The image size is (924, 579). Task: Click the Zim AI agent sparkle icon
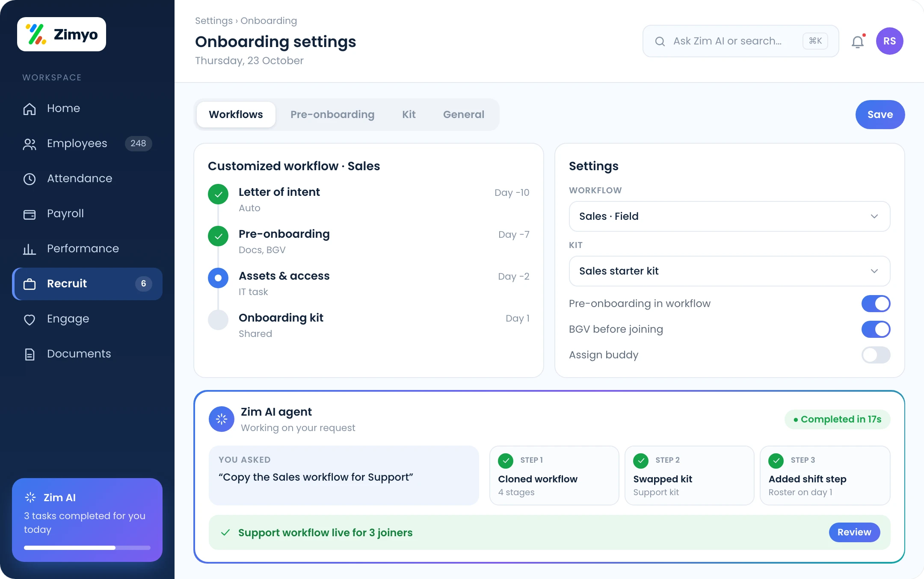click(222, 419)
